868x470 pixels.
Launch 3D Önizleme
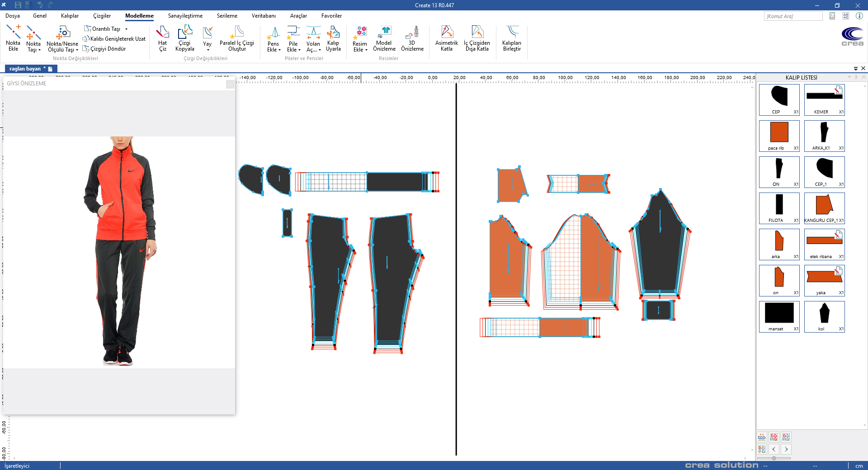click(x=412, y=38)
